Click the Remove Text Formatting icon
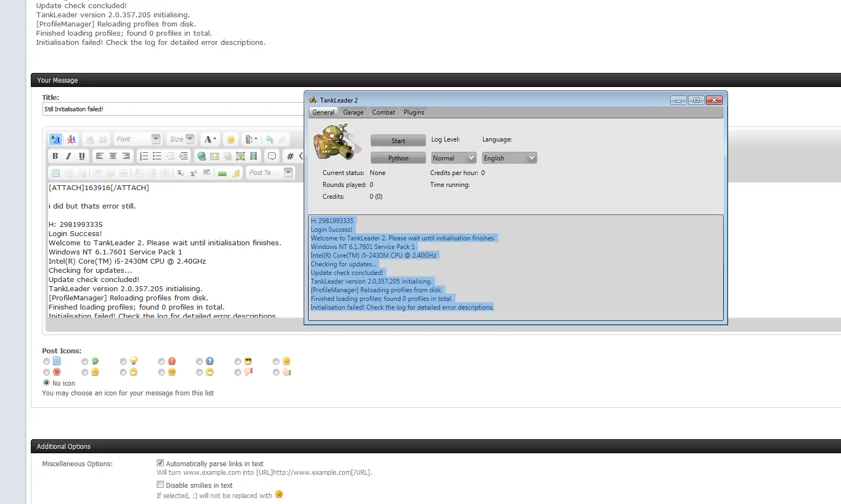 (x=71, y=139)
